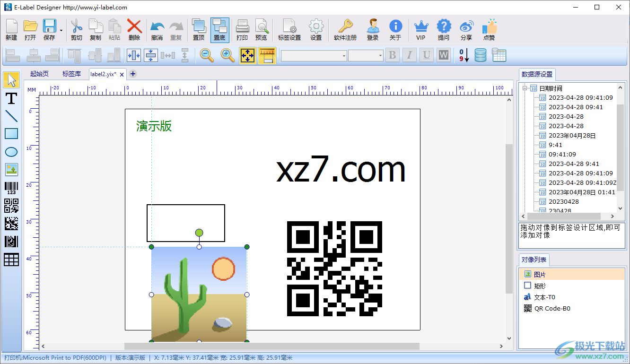Select the 1D barcode tool
This screenshot has height=364, width=630.
click(x=11, y=188)
